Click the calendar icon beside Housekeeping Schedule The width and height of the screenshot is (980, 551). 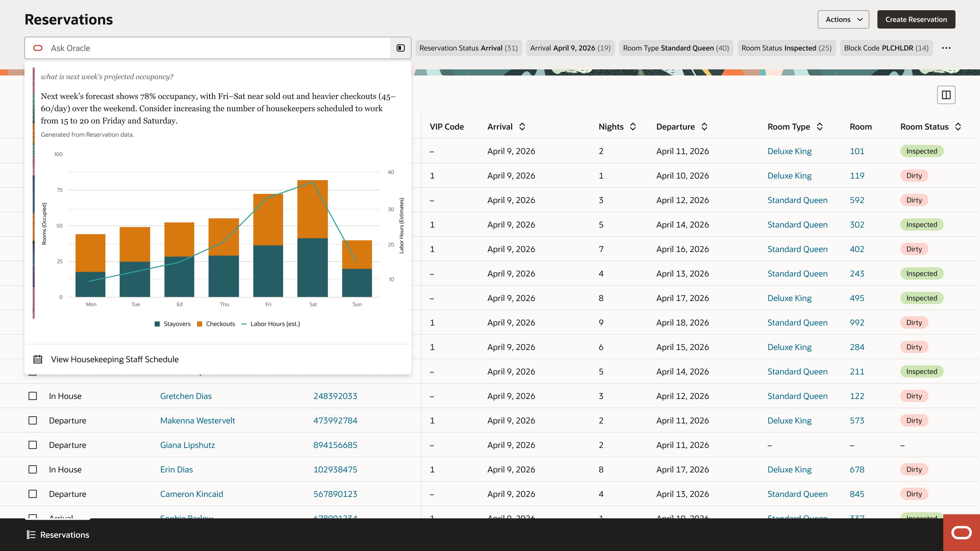(x=38, y=359)
